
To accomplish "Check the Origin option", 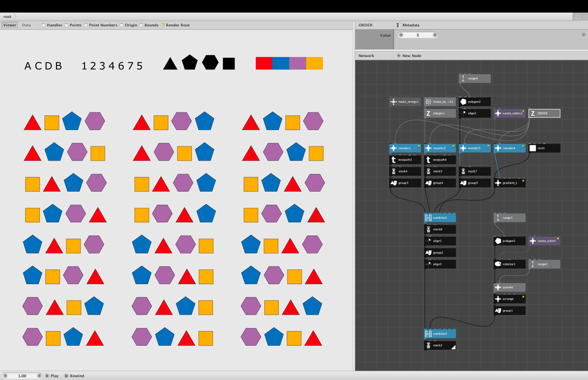I will 122,25.
